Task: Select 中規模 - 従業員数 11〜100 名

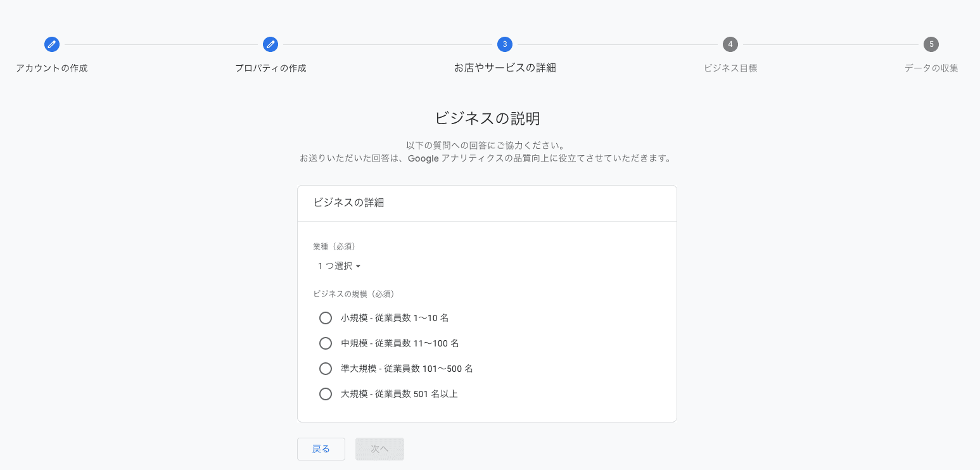Action: coord(326,343)
